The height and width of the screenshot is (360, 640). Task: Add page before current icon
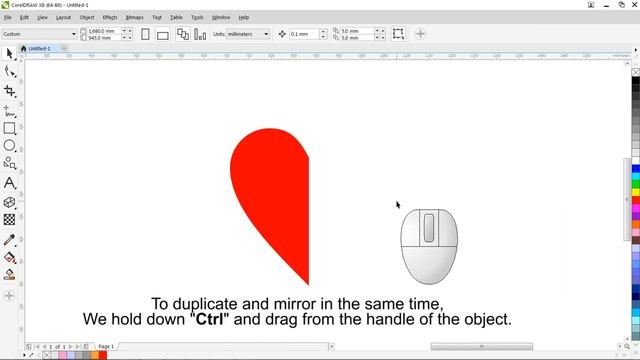coord(29,347)
